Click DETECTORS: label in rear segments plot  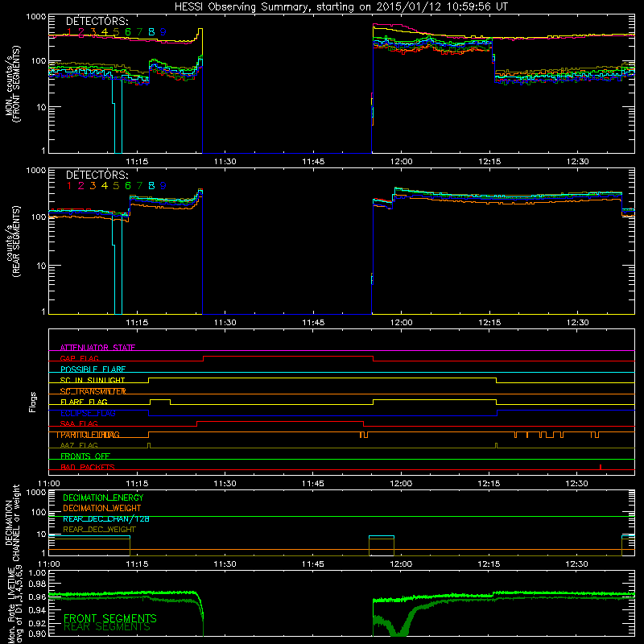click(97, 175)
